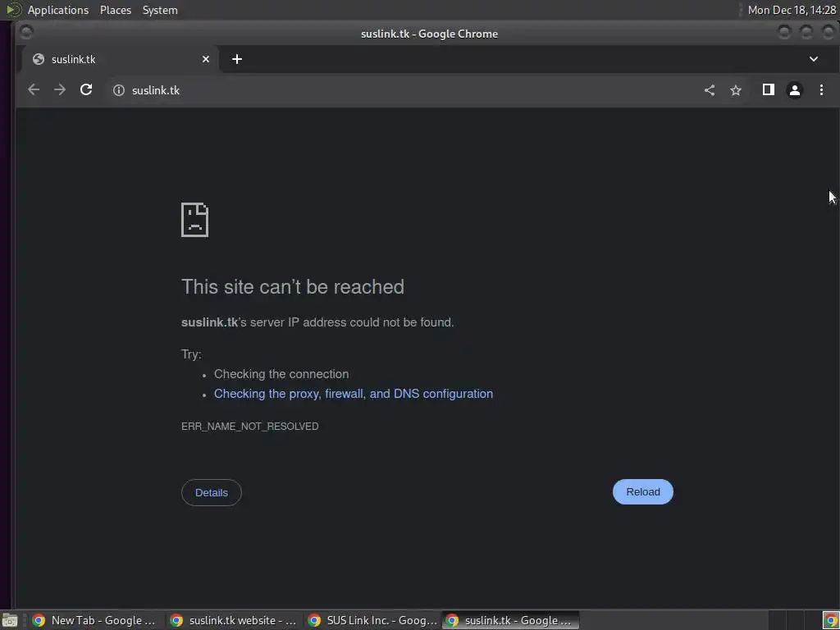
Task: Reload the page using toolbar icon
Action: (x=86, y=90)
